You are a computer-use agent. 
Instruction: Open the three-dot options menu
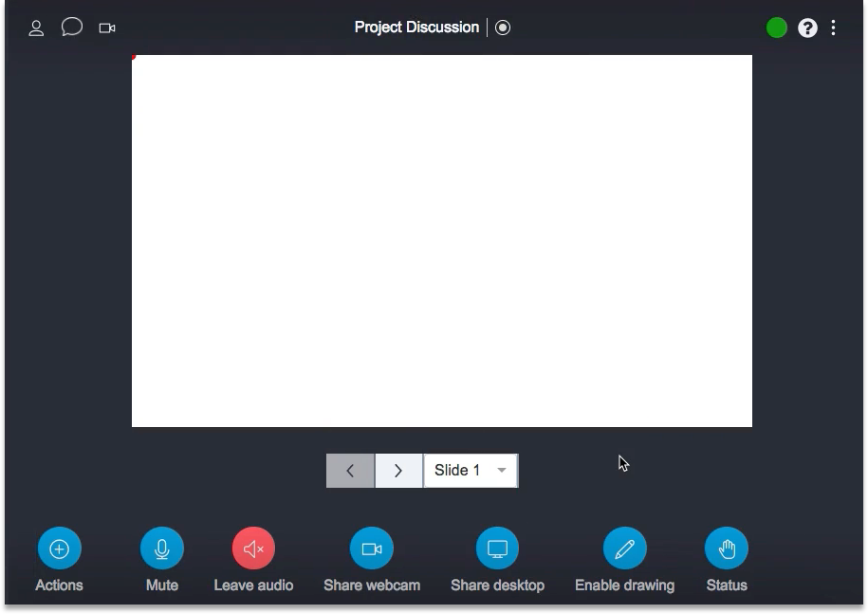(x=833, y=28)
